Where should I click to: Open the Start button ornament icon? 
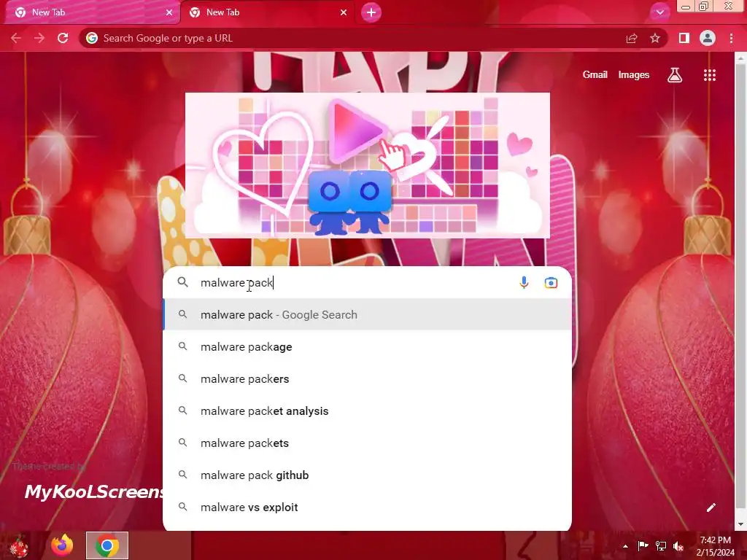19,546
